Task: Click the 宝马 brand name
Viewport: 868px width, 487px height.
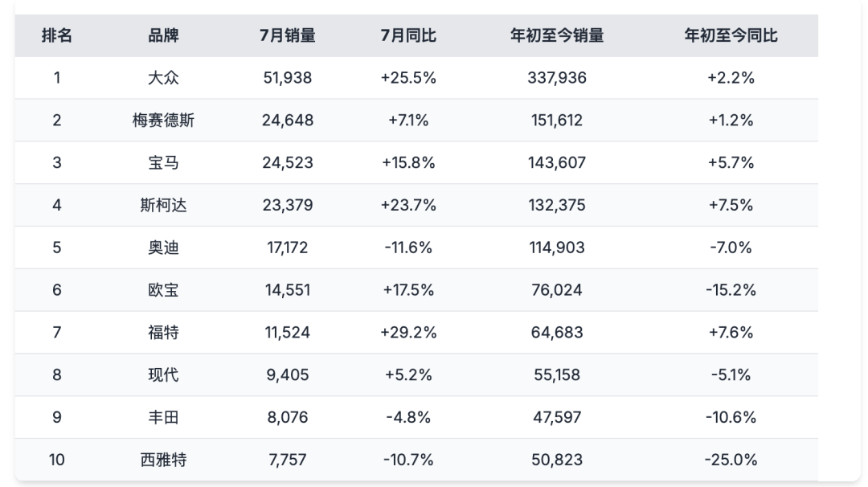Action: pyautogui.click(x=163, y=162)
